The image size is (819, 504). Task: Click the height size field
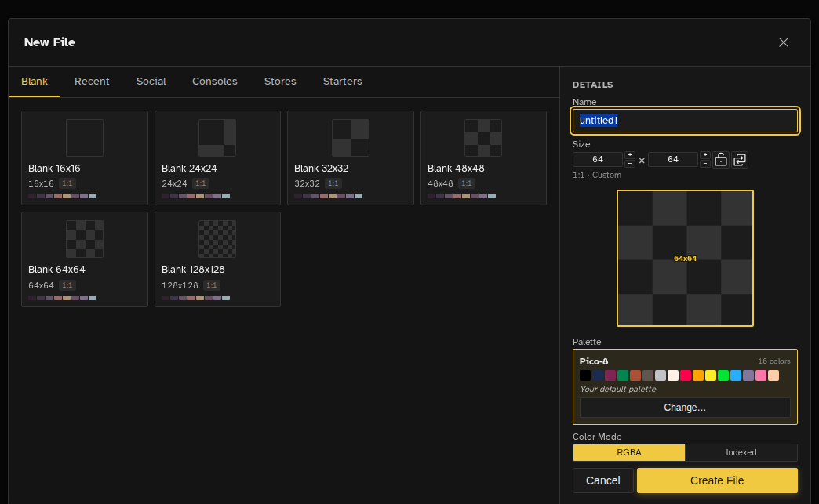pos(673,159)
